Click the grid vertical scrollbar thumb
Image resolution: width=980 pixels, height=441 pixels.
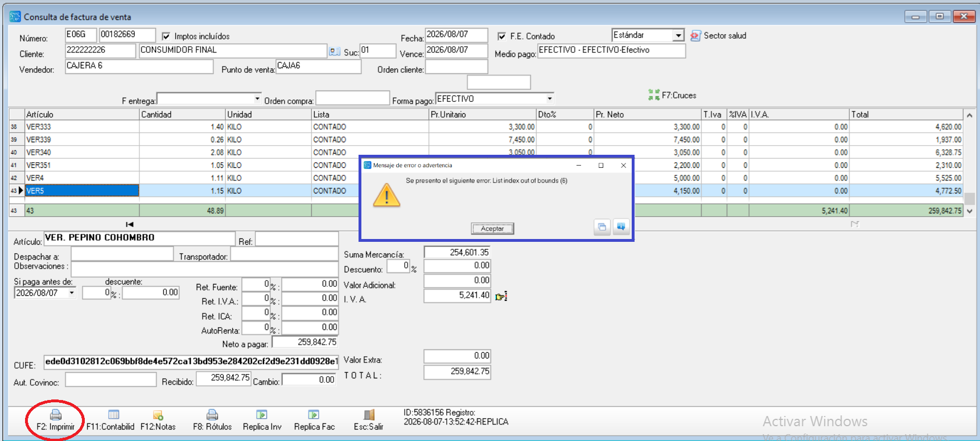[x=970, y=198]
